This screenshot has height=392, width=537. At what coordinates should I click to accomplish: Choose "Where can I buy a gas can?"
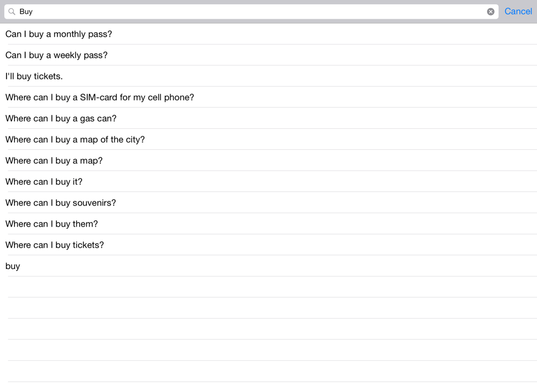pyautogui.click(x=61, y=118)
